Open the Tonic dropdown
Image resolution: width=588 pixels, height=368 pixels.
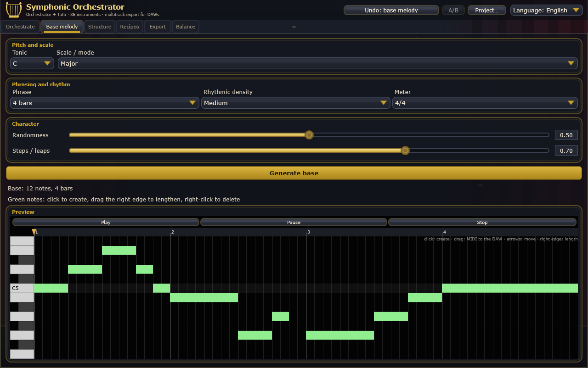pos(32,64)
